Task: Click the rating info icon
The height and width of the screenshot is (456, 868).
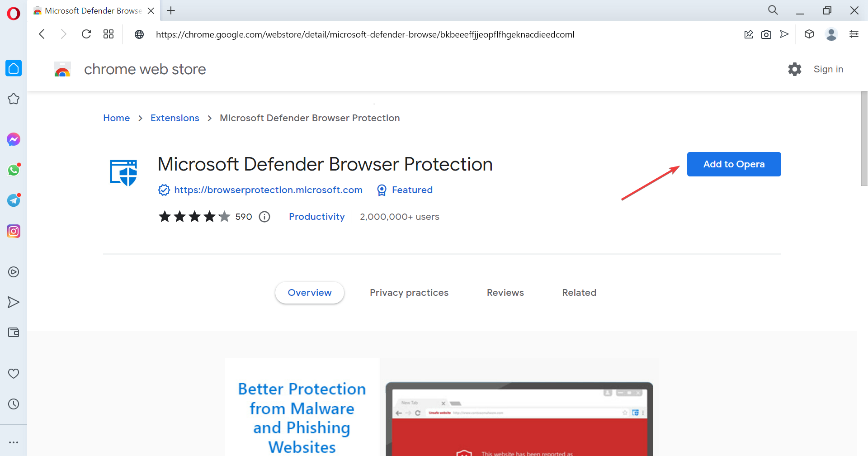Action: tap(264, 217)
